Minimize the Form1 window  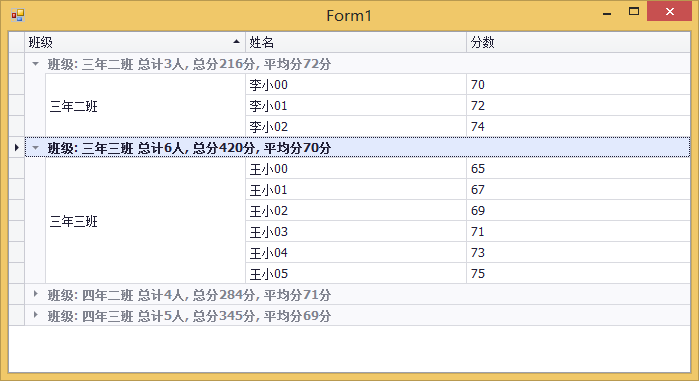[x=607, y=12]
